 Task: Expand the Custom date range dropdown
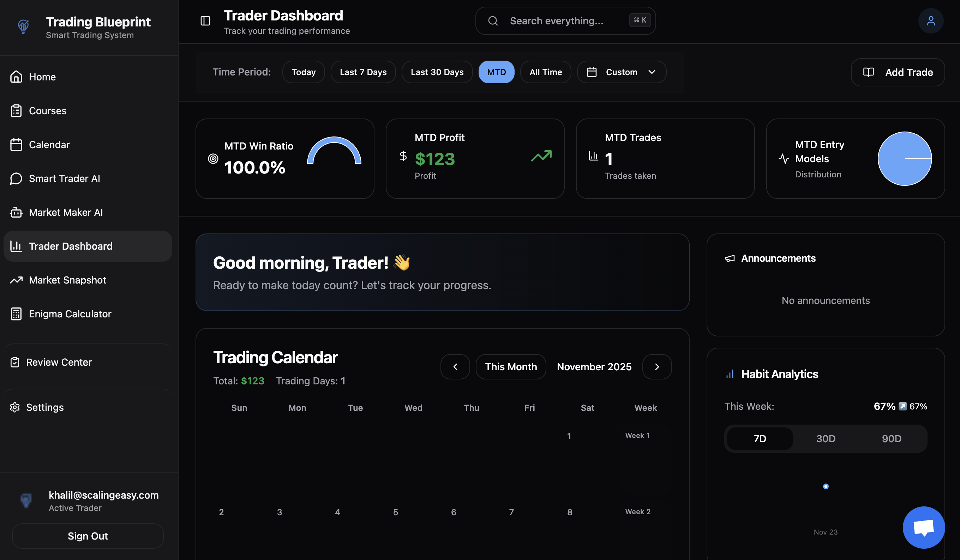coord(621,72)
